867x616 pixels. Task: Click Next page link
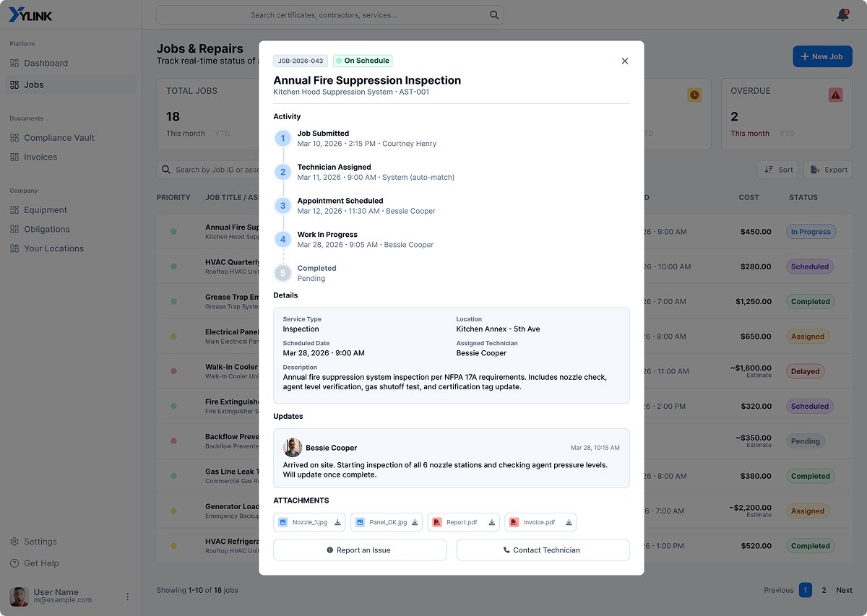click(x=844, y=590)
